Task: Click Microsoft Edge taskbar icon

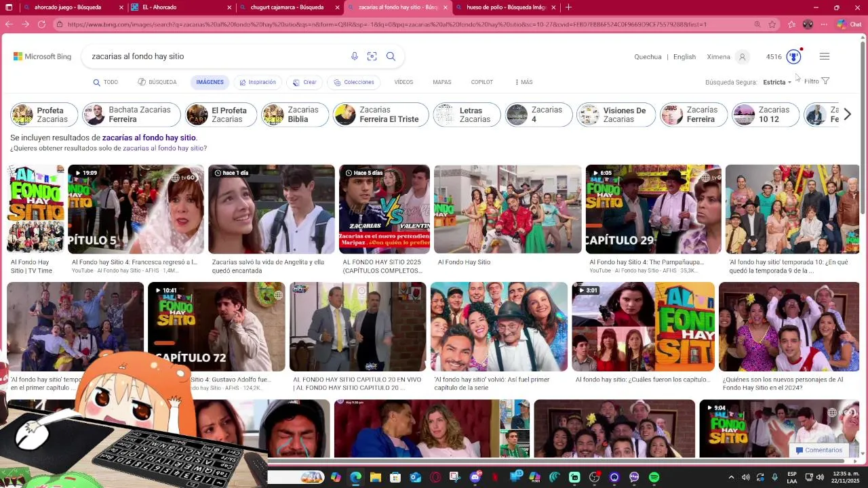Action: coord(355,477)
